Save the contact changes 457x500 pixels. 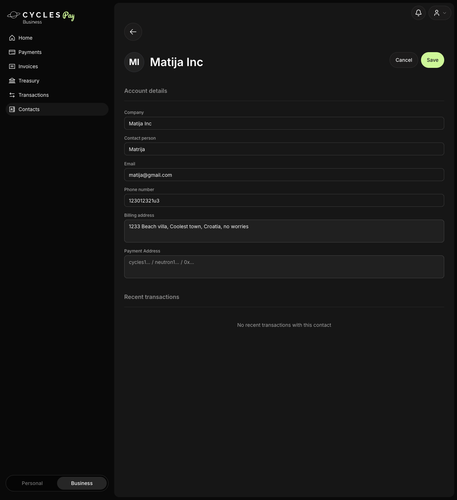[432, 60]
